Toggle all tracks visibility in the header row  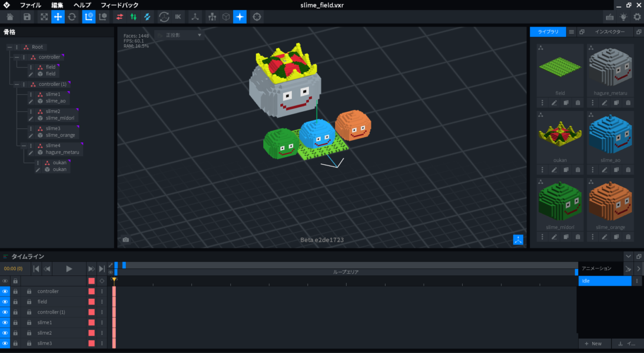pyautogui.click(x=5, y=281)
